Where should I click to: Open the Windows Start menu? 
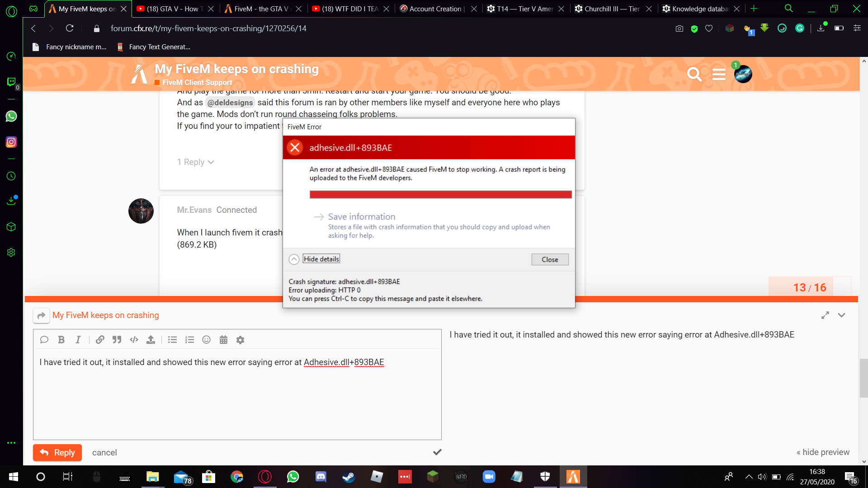tap(14, 477)
